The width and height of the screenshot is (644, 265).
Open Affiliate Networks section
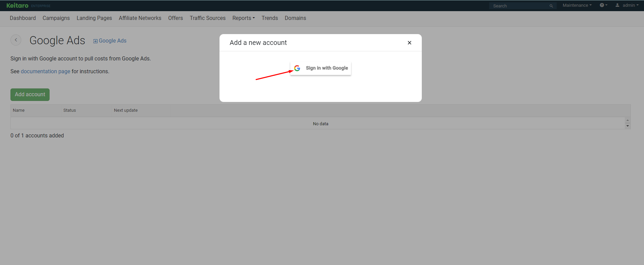pyautogui.click(x=140, y=18)
